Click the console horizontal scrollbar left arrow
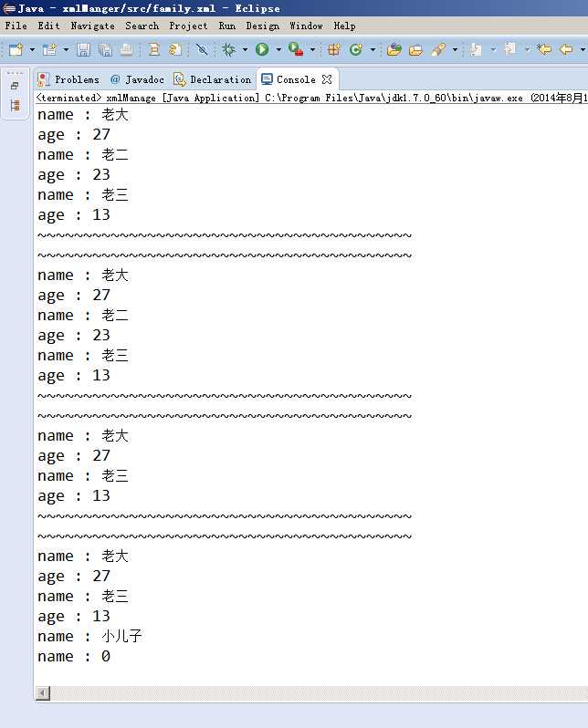The height and width of the screenshot is (728, 588). coord(43,693)
